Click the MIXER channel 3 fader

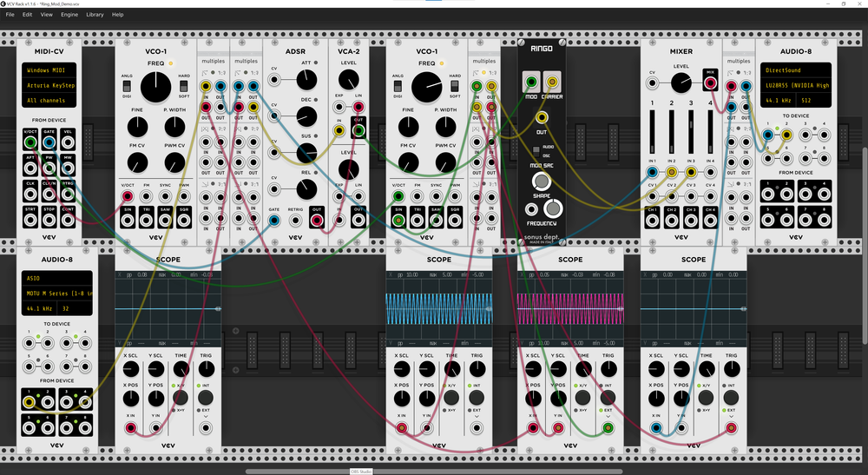click(x=690, y=132)
